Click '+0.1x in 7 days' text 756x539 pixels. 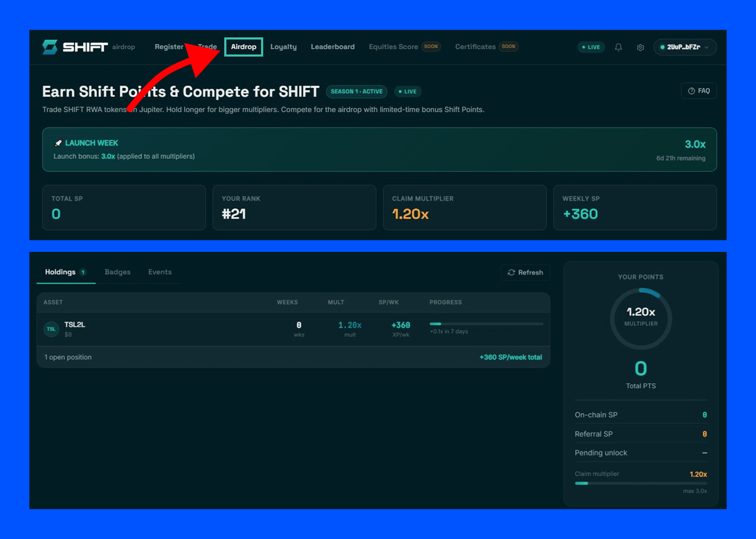pos(449,331)
